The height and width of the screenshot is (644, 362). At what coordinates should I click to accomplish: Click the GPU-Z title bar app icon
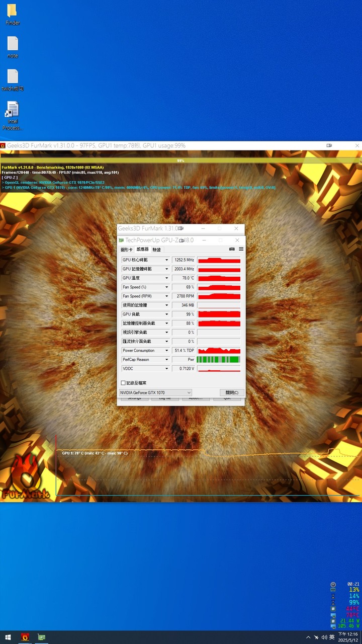[x=121, y=240]
